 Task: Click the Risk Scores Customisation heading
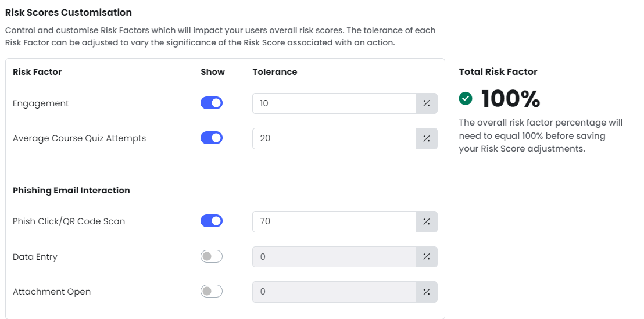tap(69, 13)
